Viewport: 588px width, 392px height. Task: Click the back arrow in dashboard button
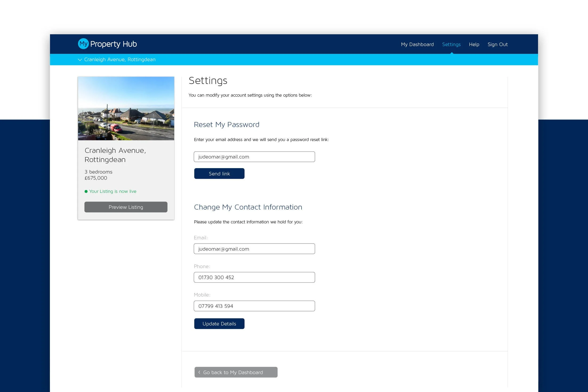(199, 372)
